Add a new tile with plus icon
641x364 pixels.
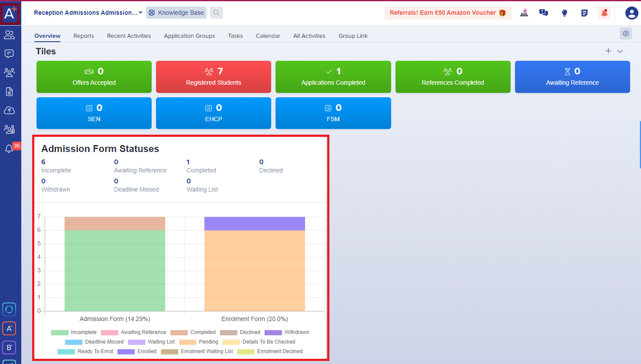[x=608, y=51]
